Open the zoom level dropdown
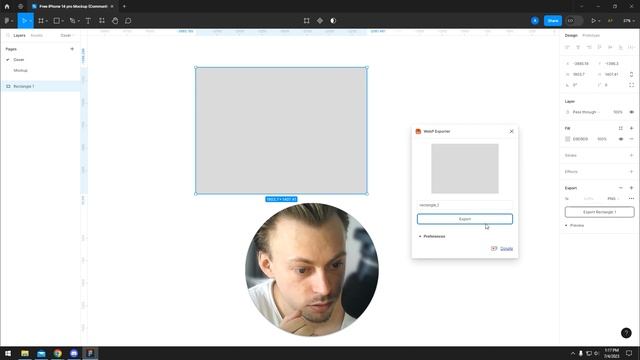This screenshot has width=640, height=360. [629, 20]
